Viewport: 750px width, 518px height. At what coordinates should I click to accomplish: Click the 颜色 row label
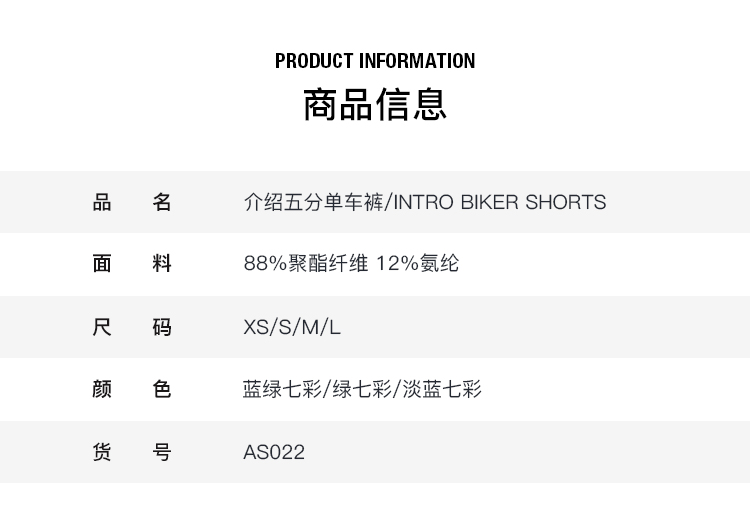coord(132,389)
